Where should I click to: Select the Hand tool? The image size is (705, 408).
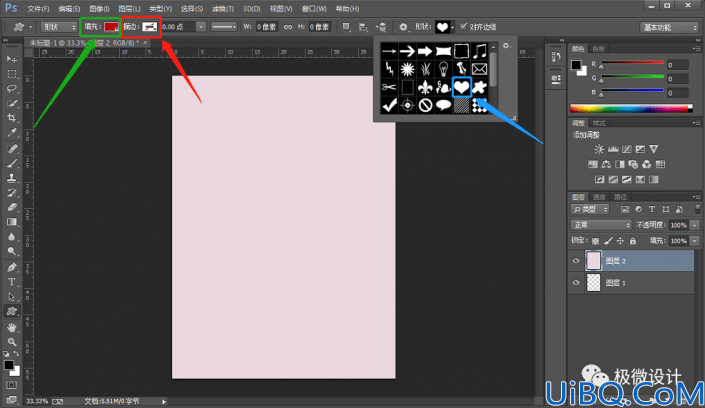coord(12,327)
